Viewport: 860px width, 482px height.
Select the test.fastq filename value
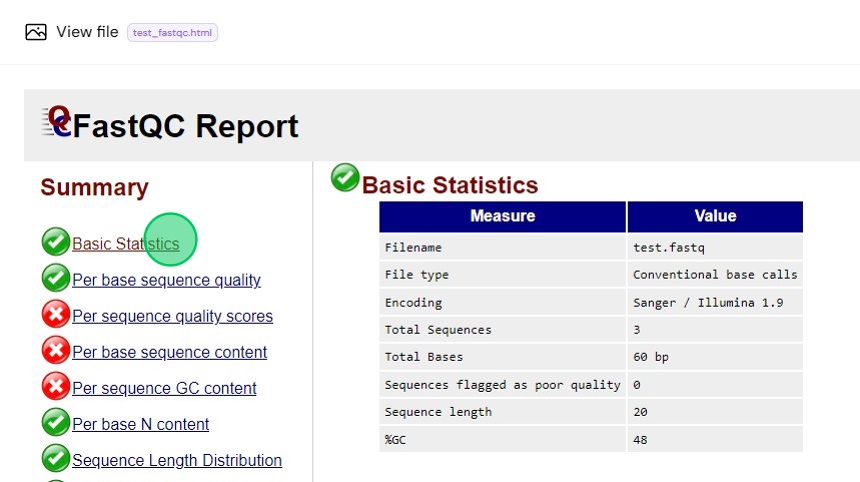pos(669,247)
